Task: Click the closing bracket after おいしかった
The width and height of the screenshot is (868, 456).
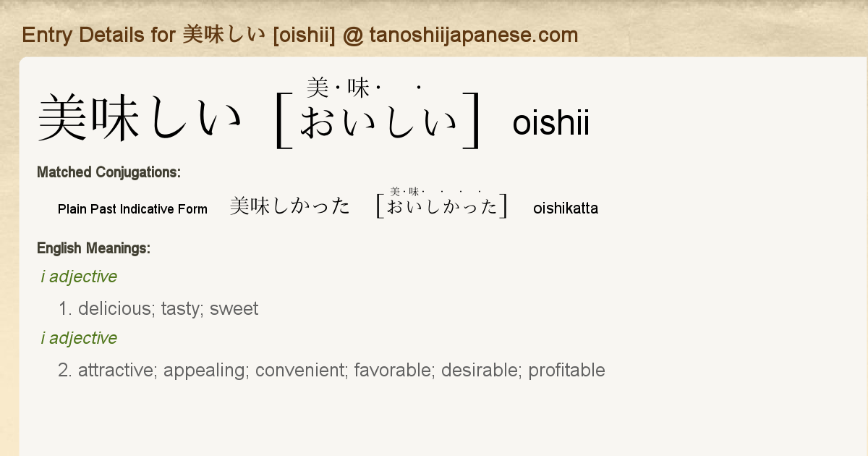Action: click(503, 206)
